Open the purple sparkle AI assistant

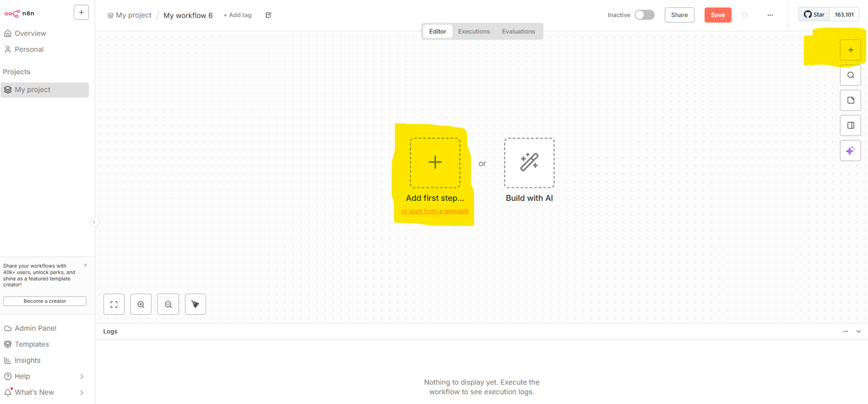tap(850, 151)
